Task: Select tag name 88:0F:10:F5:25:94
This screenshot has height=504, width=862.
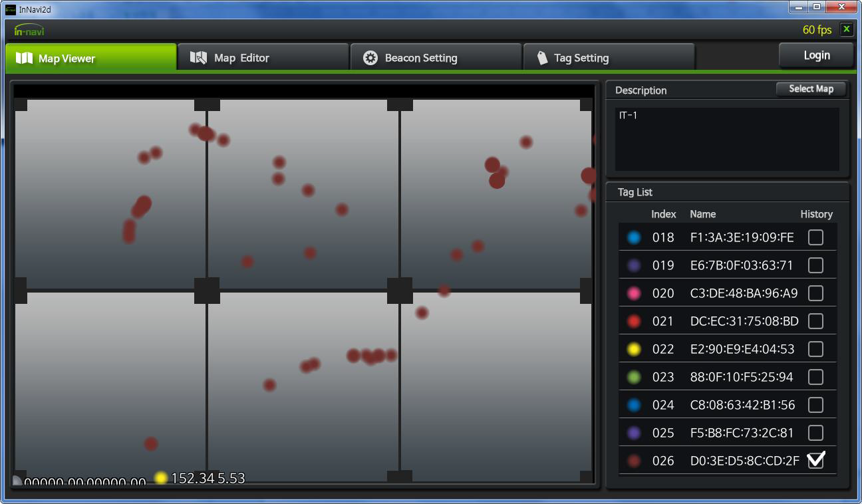Action: tap(742, 377)
